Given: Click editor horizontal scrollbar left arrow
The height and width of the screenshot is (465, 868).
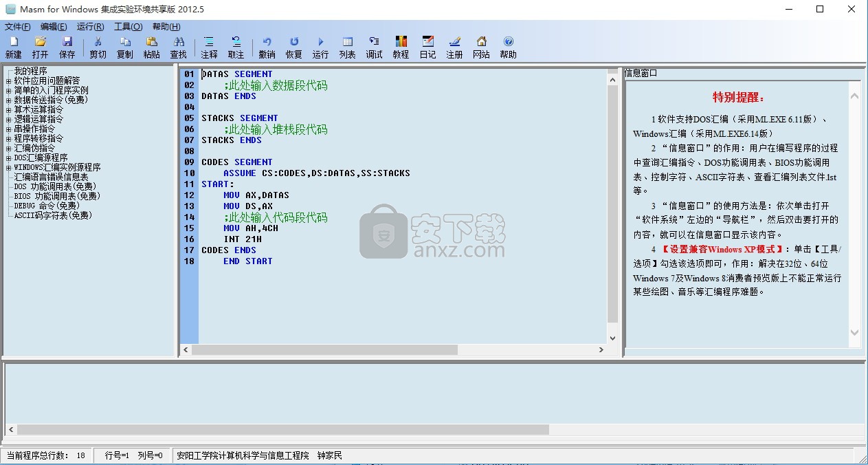Looking at the screenshot, I should [186, 349].
